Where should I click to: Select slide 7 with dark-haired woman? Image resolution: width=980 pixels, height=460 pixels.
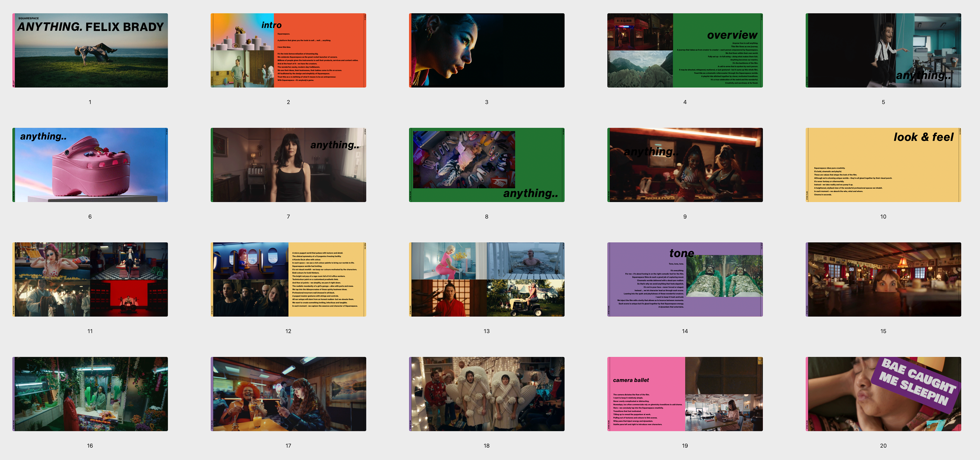288,165
